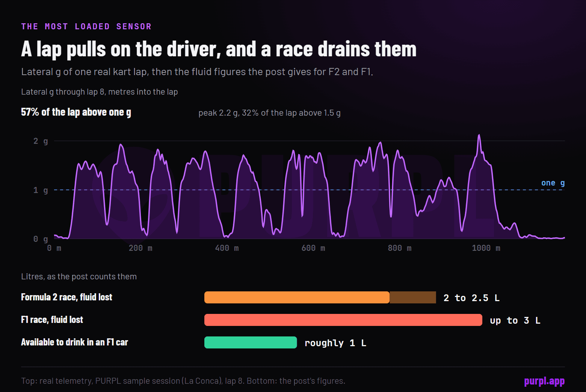This screenshot has height=392, width=586.
Task: Click "THE MOST LOADED SENSOR" heading
Action: tap(86, 26)
